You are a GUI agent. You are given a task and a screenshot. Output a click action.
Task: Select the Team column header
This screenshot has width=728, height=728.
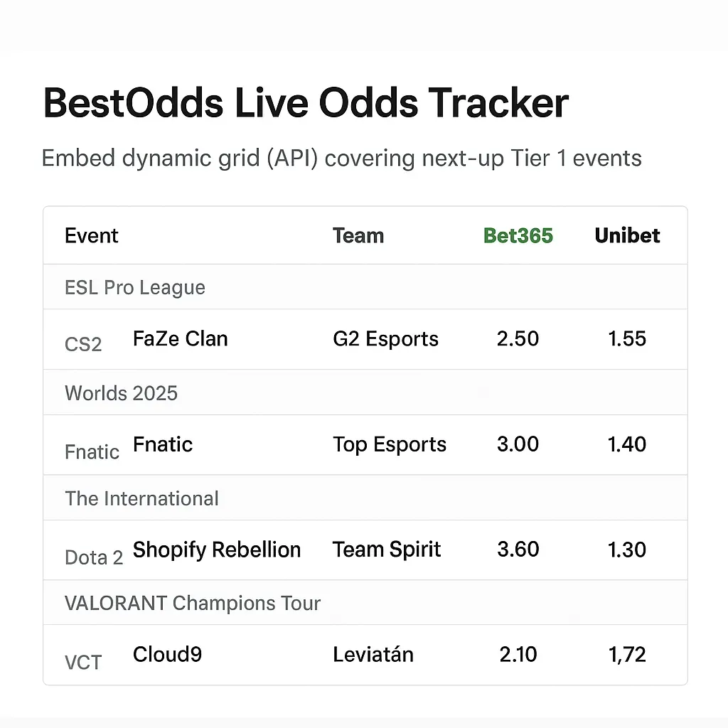pyautogui.click(x=358, y=235)
